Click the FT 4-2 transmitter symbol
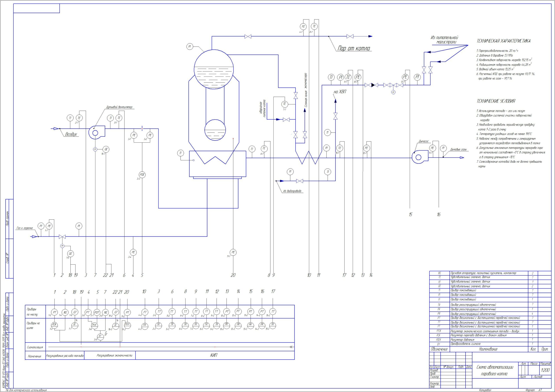 (x=145, y=312)
